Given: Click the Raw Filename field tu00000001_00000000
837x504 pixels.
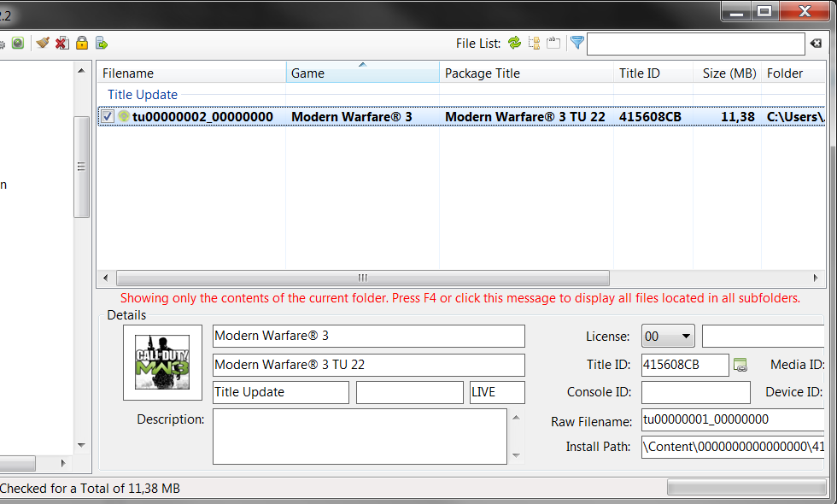Looking at the screenshot, I should [x=733, y=419].
